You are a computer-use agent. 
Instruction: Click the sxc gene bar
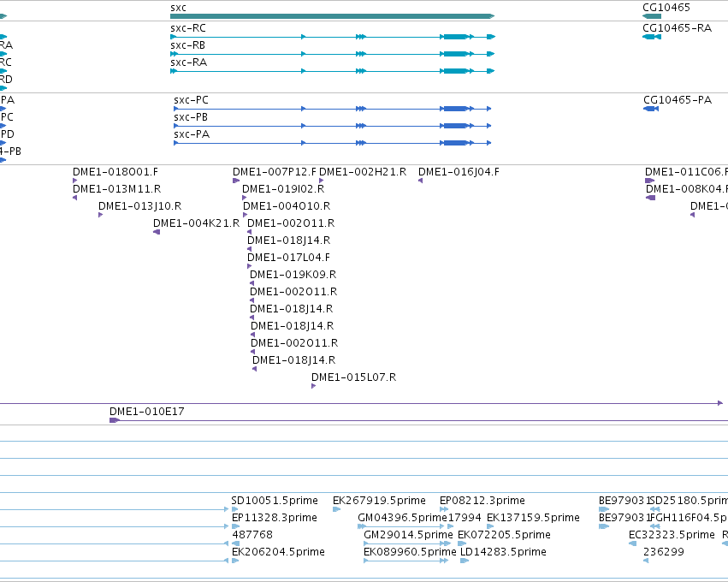coord(333,16)
